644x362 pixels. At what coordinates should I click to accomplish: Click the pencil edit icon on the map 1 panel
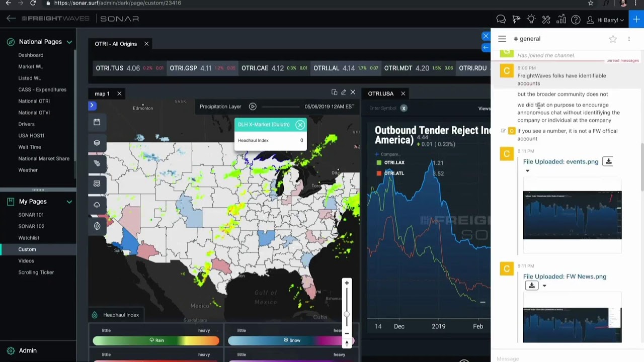(344, 93)
